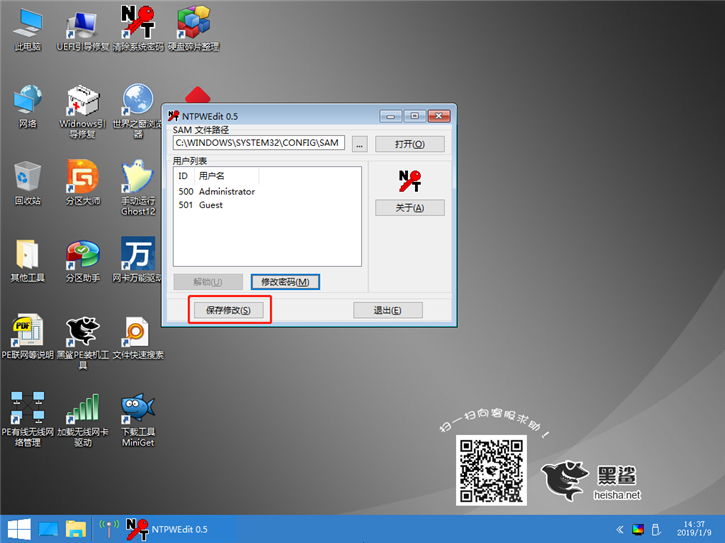725x543 pixels.
Task: Click the 用户名 column header
Action: pos(211,175)
